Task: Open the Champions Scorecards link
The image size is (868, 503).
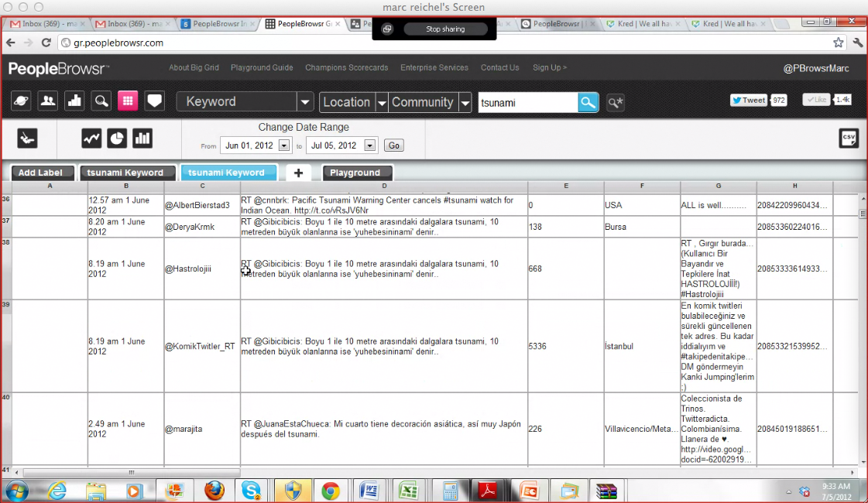Action: 346,68
